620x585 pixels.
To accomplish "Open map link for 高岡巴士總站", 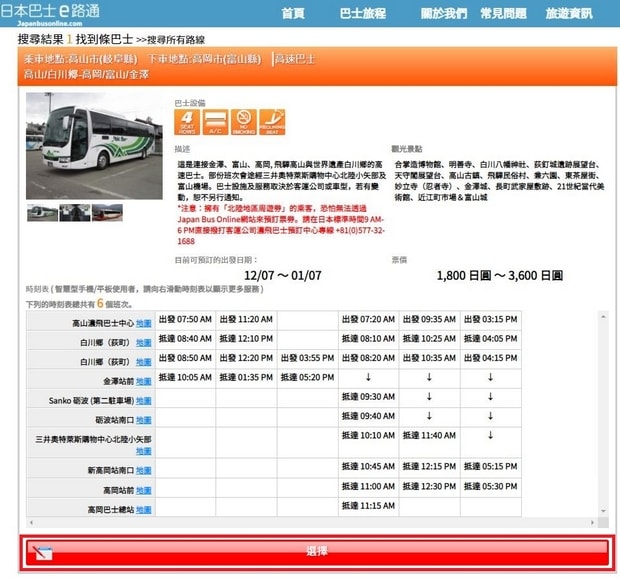I will coord(144,510).
